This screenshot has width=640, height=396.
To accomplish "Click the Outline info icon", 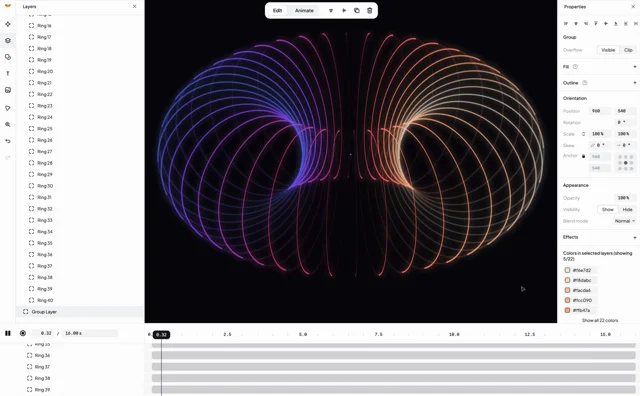I will pyautogui.click(x=584, y=83).
